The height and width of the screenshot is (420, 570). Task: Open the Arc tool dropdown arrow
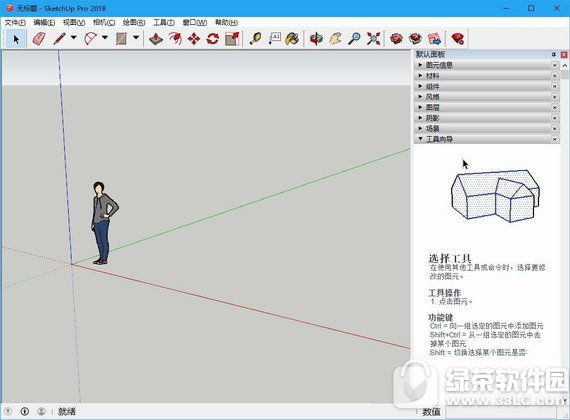tap(105, 37)
